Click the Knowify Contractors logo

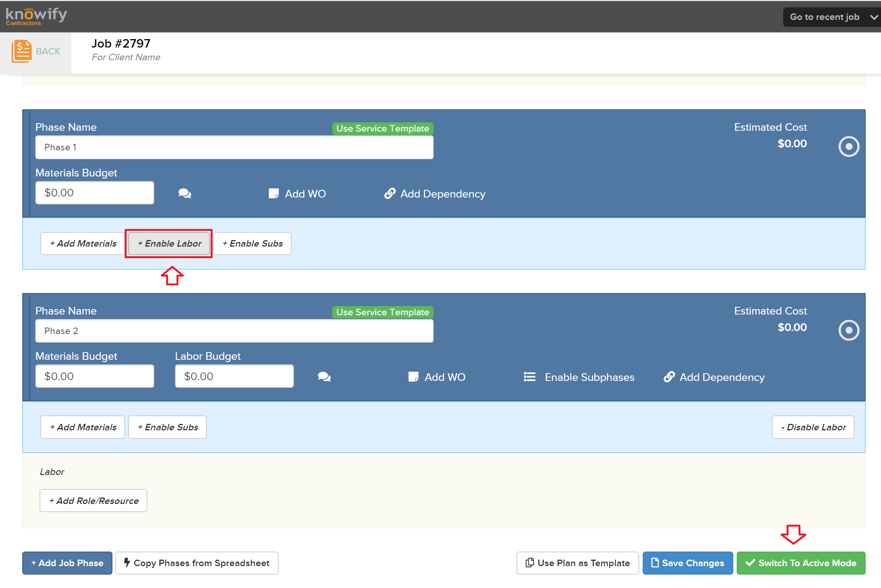(36, 16)
